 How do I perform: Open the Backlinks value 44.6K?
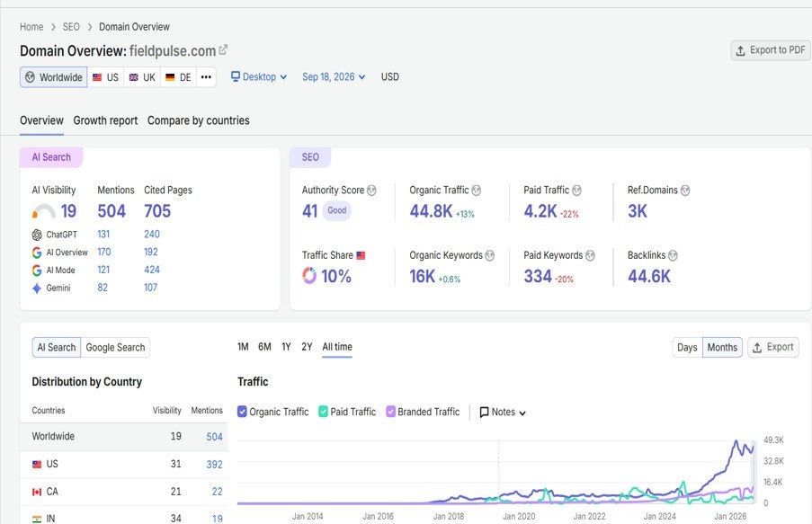click(649, 277)
